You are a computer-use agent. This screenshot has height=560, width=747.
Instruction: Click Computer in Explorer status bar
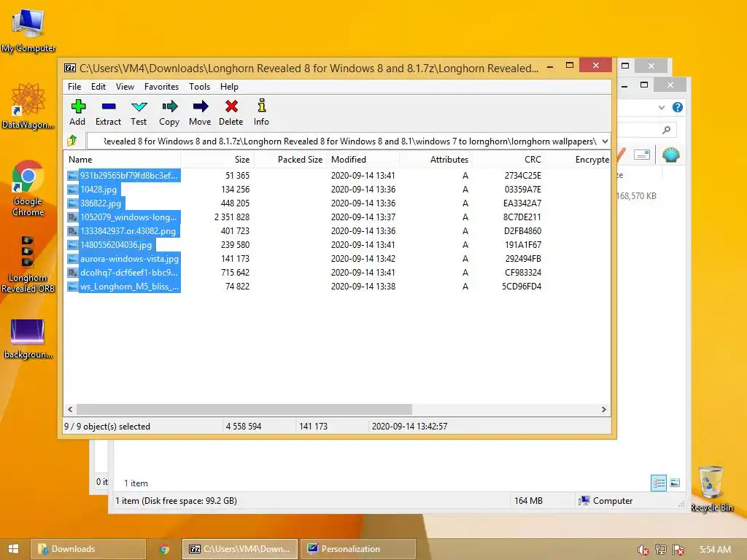(605, 500)
